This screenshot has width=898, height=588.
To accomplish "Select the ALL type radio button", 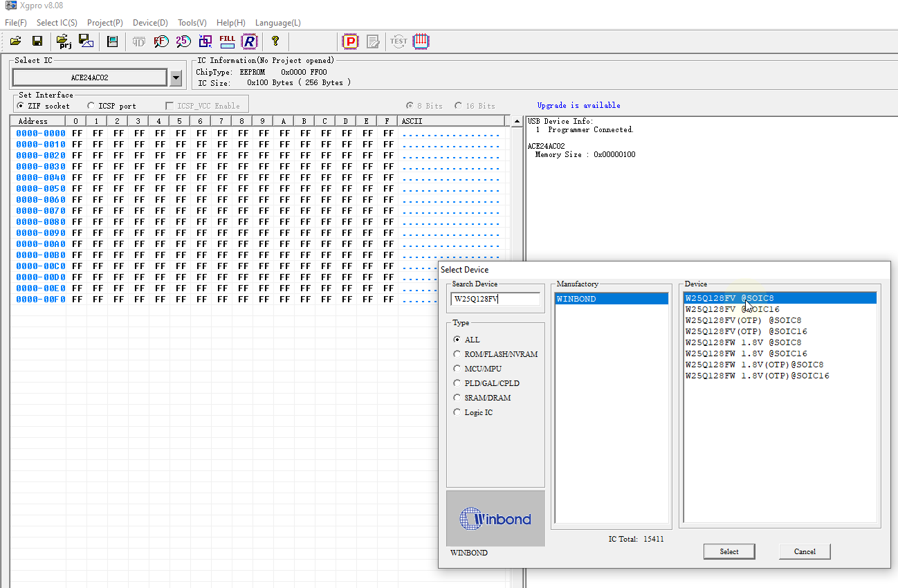I will tap(457, 340).
